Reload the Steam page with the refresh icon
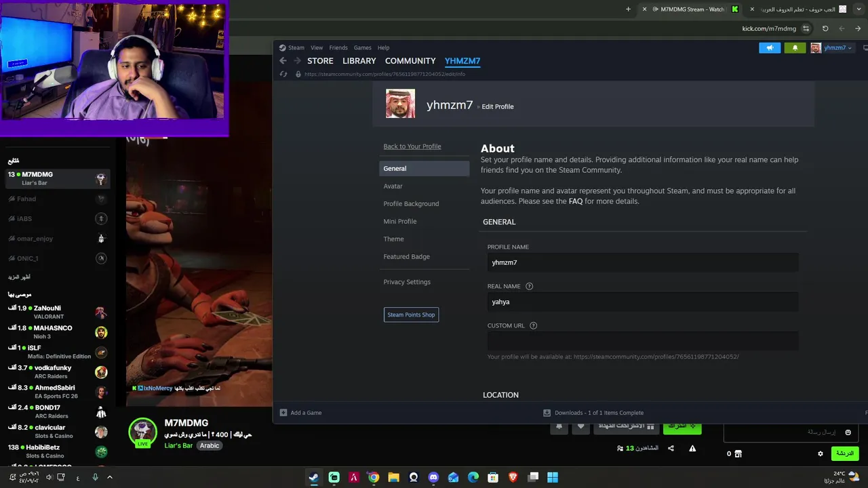This screenshot has height=488, width=868. (283, 74)
